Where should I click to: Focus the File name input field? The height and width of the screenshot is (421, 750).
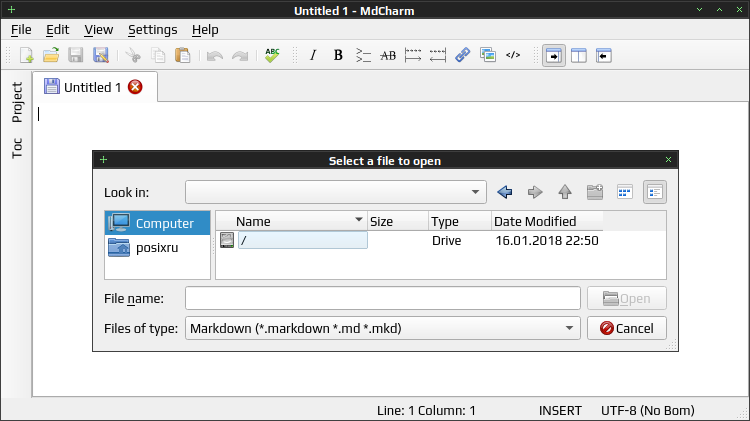(x=383, y=299)
